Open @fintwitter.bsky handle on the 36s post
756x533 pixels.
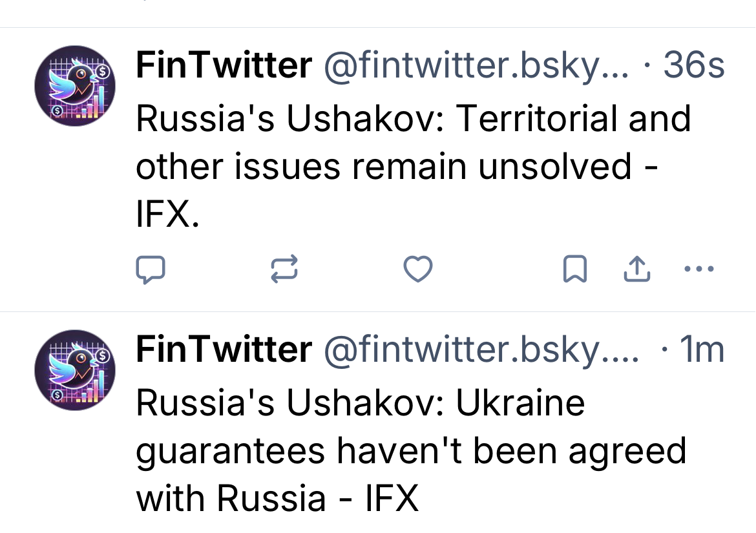click(x=475, y=65)
